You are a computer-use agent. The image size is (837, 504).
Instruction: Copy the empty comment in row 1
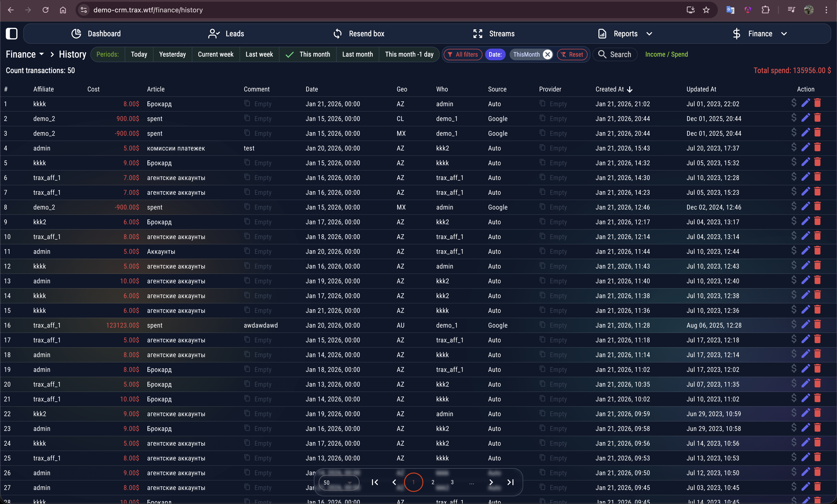pos(247,103)
